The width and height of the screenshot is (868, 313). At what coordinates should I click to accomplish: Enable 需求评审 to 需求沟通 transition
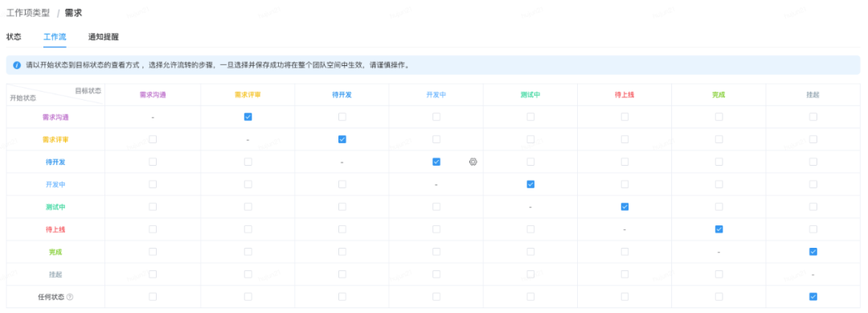tap(153, 140)
